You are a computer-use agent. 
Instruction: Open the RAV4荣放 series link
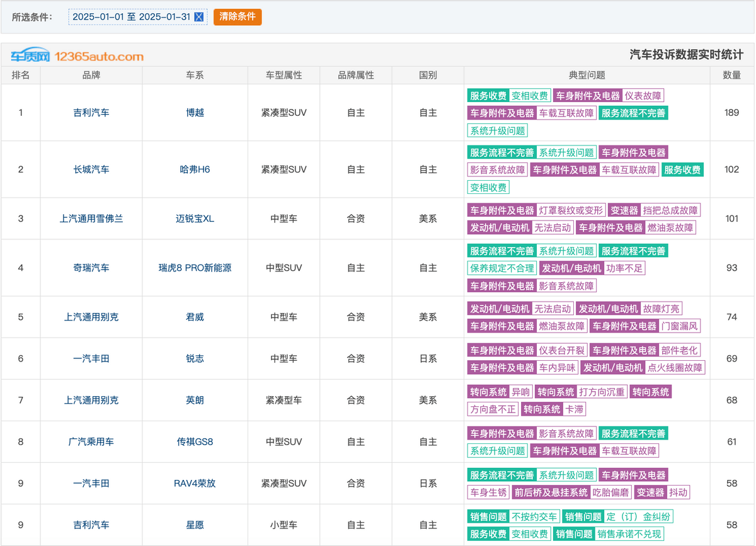(x=195, y=483)
